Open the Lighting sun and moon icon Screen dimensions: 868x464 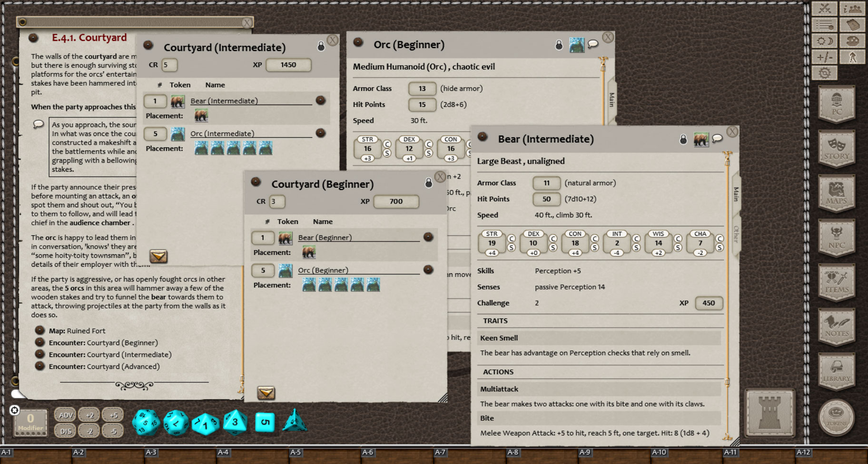tap(825, 41)
